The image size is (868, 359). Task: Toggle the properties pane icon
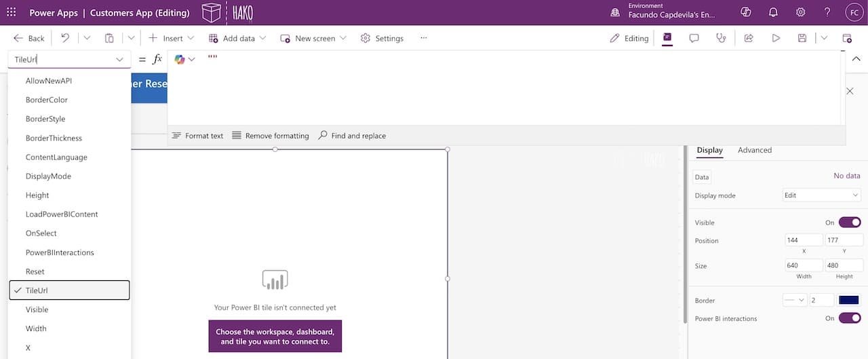(667, 38)
